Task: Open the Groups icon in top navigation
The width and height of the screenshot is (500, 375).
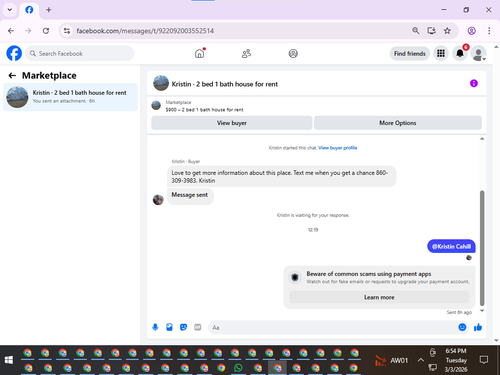Action: (293, 53)
